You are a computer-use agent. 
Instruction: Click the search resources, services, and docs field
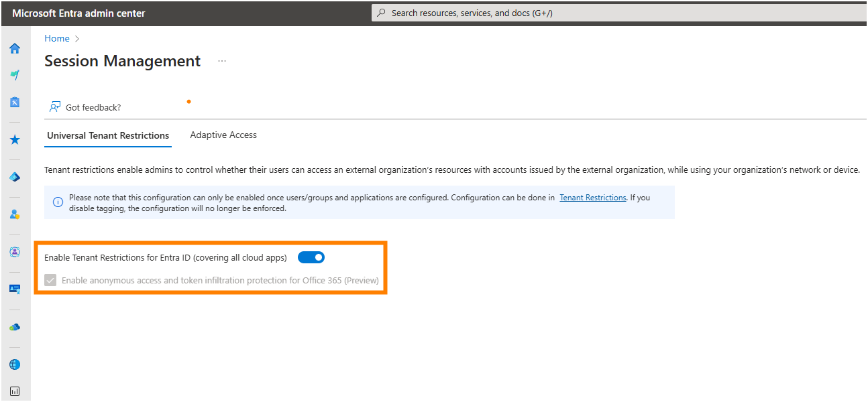click(x=619, y=13)
